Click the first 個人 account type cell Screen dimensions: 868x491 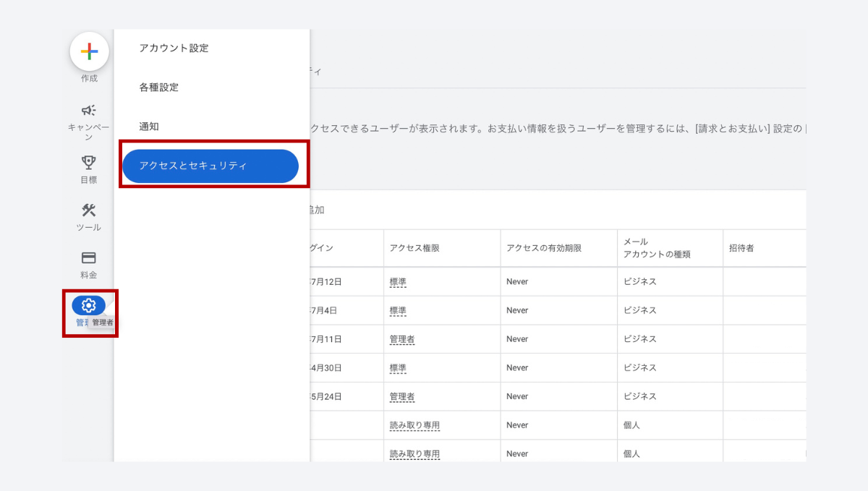[631, 425]
